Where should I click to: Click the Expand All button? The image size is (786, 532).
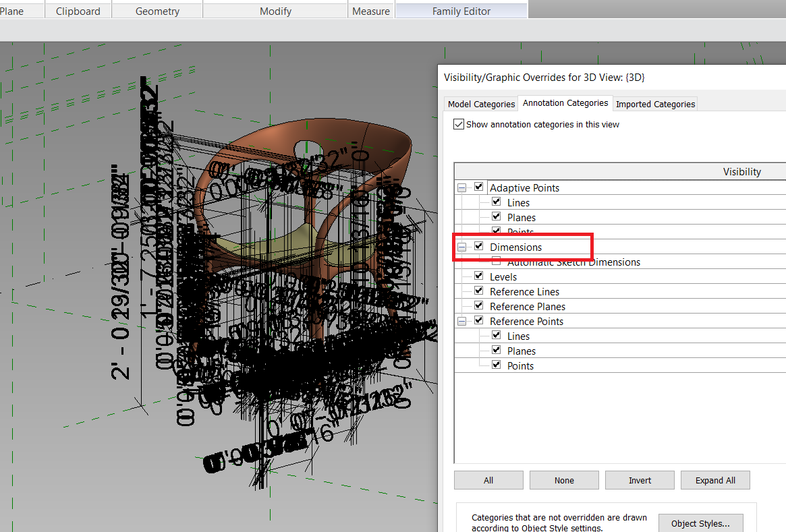[715, 480]
